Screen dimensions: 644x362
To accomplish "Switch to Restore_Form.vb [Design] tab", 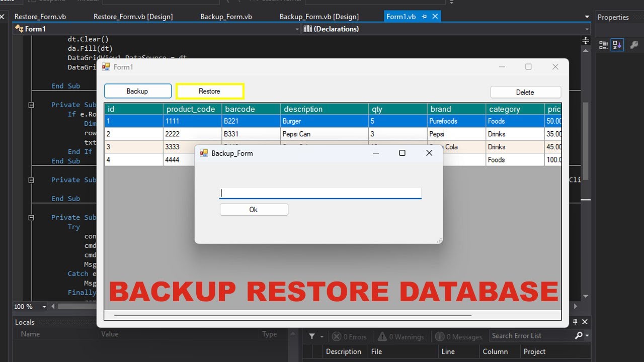I will coord(133,17).
